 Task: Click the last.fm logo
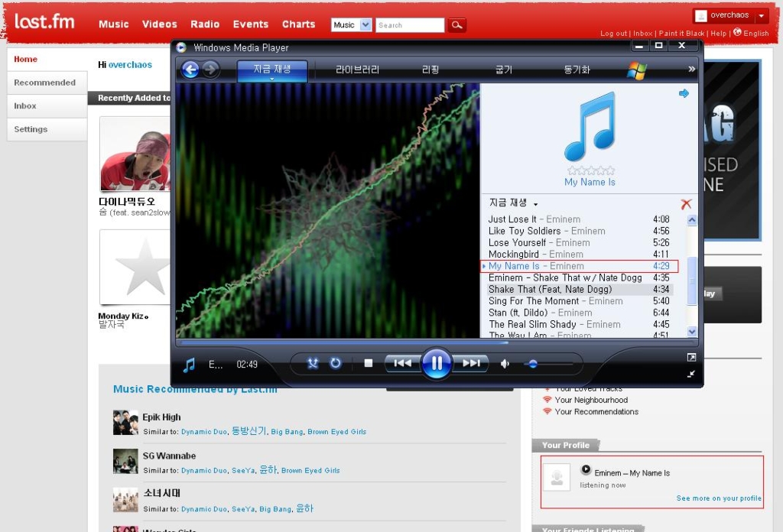click(44, 21)
